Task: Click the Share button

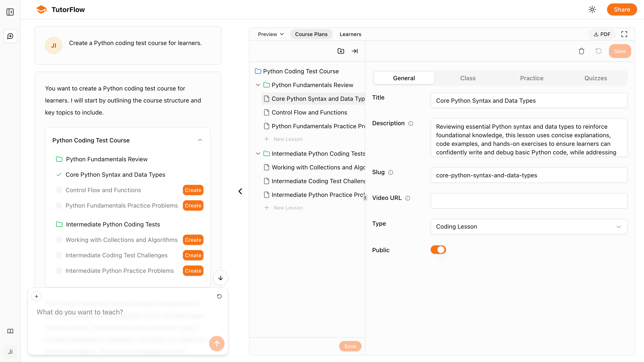Action: pyautogui.click(x=622, y=9)
